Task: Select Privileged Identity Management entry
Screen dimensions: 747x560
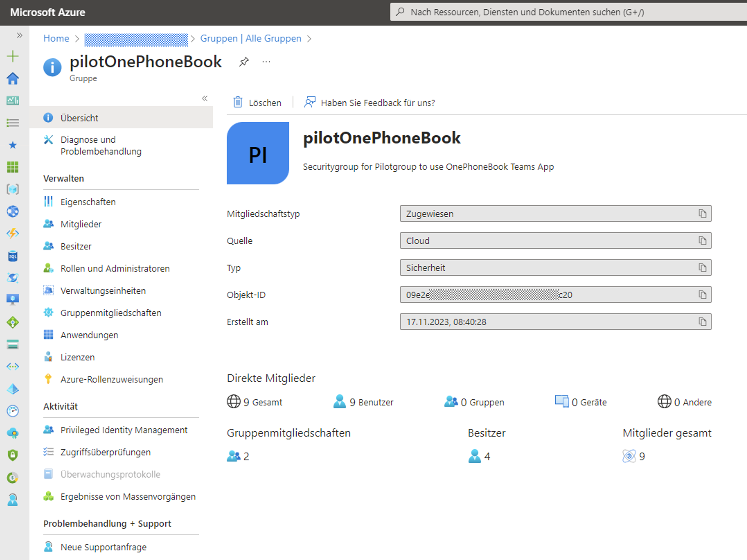Action: pyautogui.click(x=123, y=430)
